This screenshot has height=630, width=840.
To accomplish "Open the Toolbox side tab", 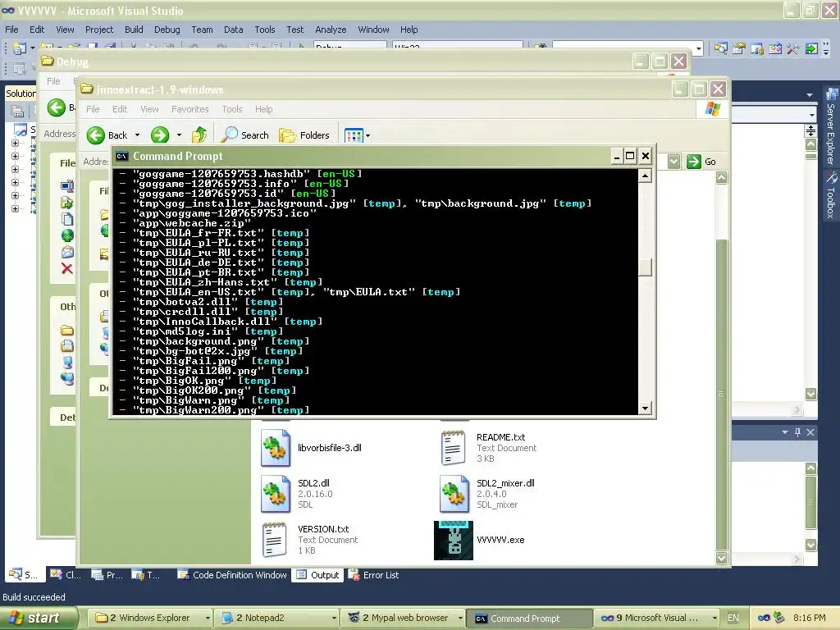I will point(831,195).
